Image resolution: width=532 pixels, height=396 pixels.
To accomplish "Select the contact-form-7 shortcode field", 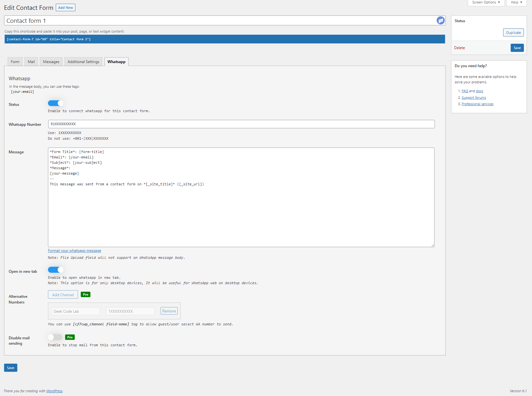I will (x=225, y=39).
